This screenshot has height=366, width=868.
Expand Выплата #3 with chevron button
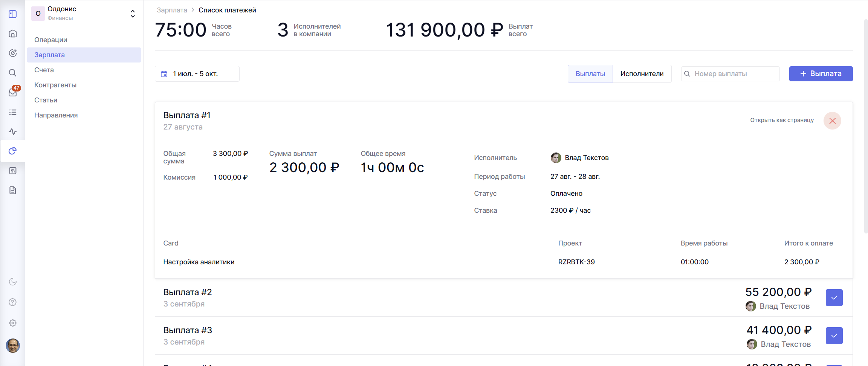pos(834,336)
